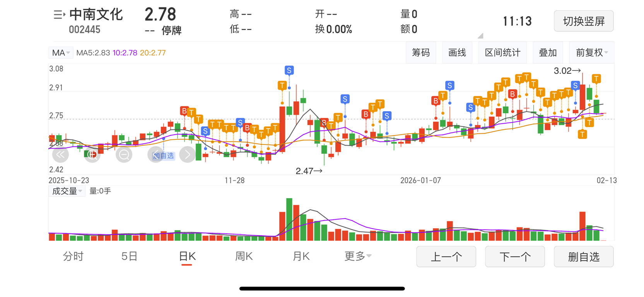Activate the 画线 drawing tool

tap(457, 53)
